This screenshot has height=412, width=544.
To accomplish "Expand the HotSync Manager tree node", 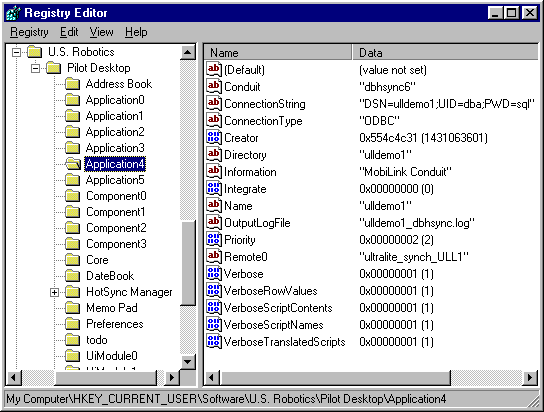I will pyautogui.click(x=54, y=292).
